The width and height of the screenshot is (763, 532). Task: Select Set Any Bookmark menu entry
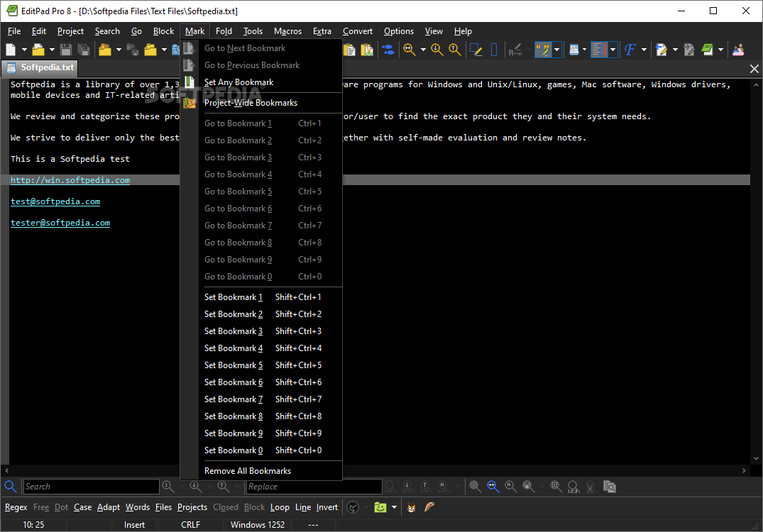[x=261, y=82]
